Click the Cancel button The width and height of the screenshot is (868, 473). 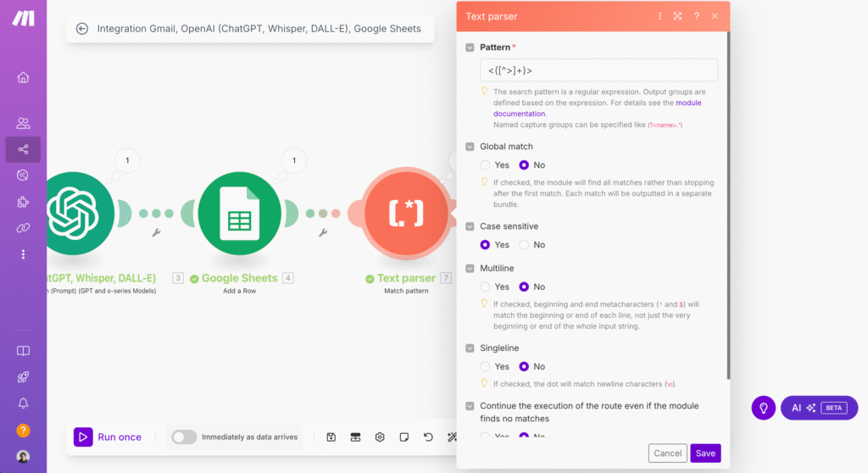tap(668, 453)
